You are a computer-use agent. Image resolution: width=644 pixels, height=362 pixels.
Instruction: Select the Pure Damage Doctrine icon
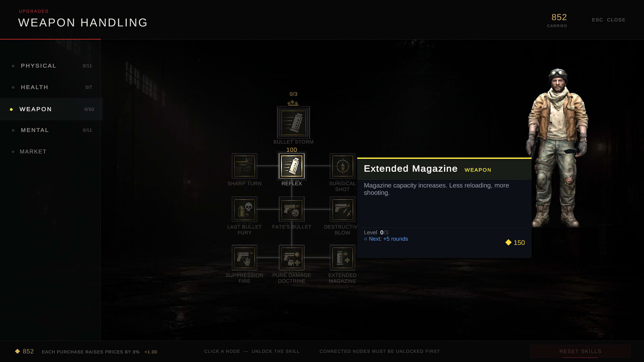[x=291, y=257]
